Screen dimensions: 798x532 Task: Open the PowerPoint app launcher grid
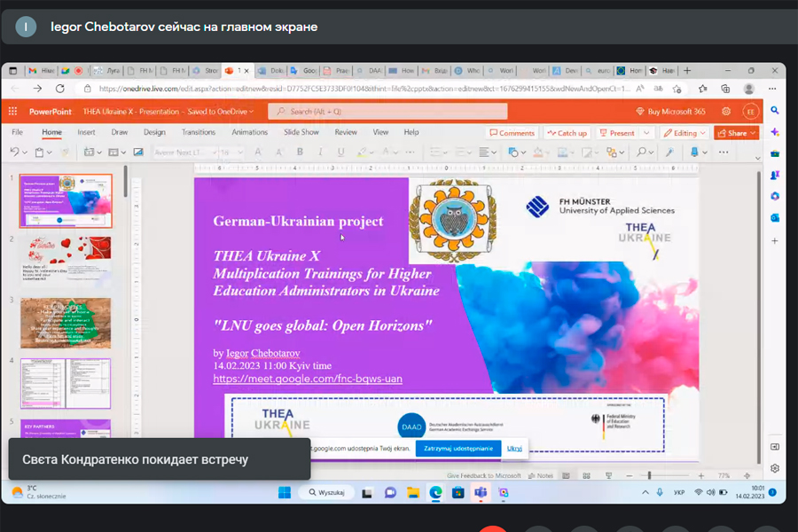pyautogui.click(x=12, y=112)
